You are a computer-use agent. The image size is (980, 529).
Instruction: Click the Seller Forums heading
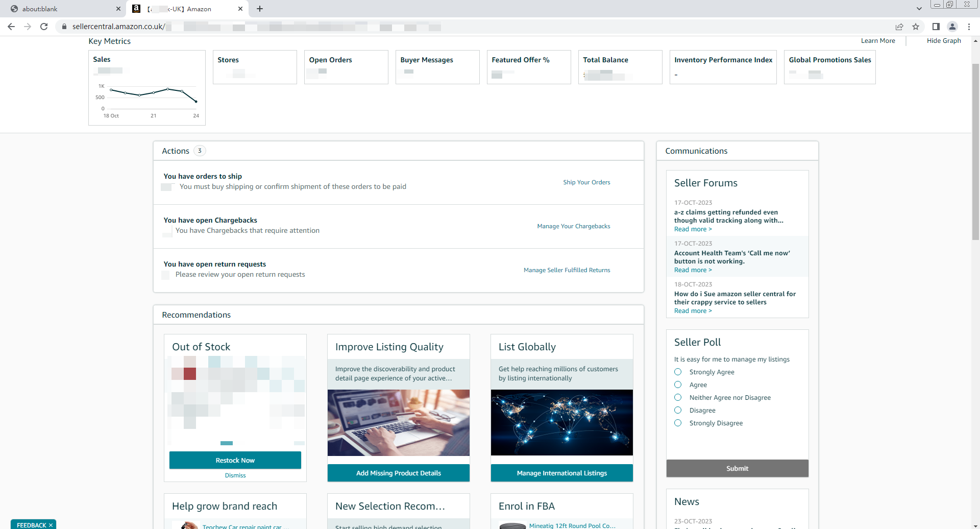pyautogui.click(x=706, y=183)
